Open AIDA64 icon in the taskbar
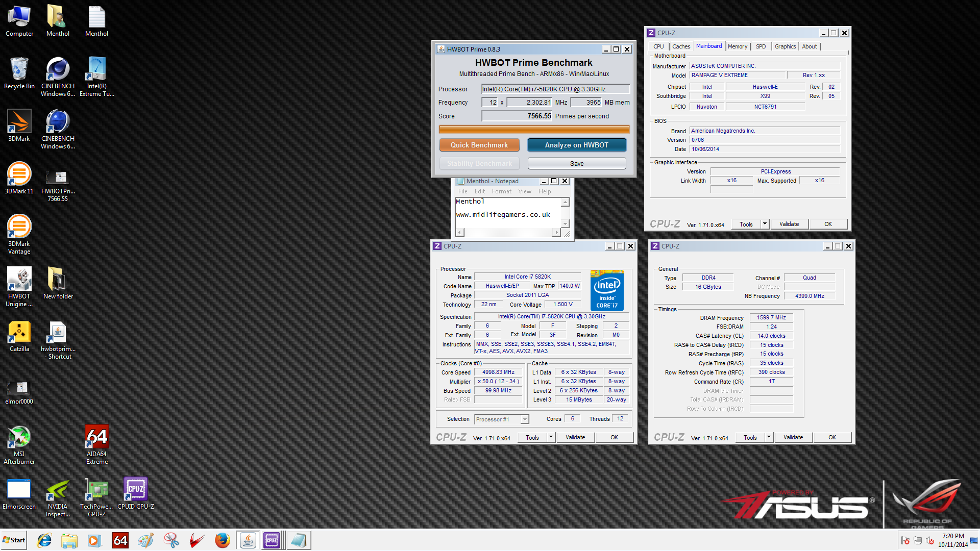 click(x=120, y=540)
